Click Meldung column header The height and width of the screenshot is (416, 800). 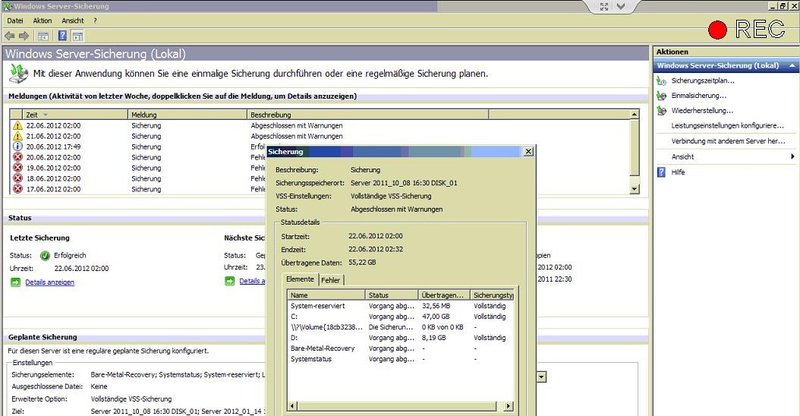pos(187,115)
